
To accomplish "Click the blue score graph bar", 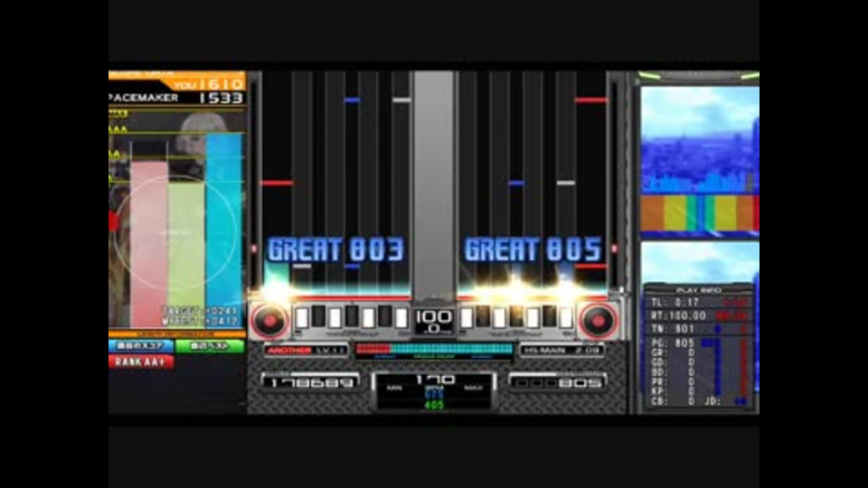I will tap(223, 230).
